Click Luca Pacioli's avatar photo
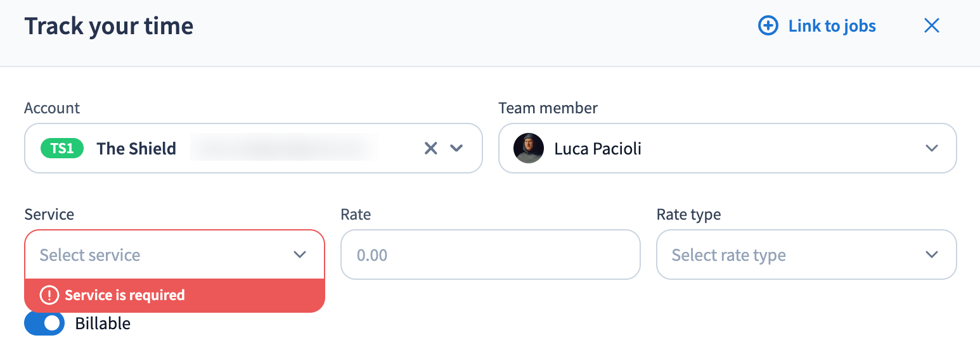Screen dimensions: 980x352 529,148
